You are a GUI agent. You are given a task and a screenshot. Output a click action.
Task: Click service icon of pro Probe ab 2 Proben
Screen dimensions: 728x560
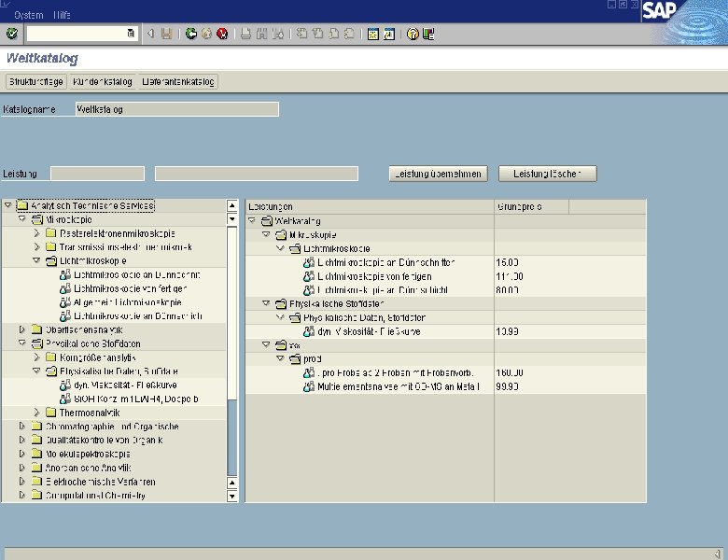click(x=309, y=372)
